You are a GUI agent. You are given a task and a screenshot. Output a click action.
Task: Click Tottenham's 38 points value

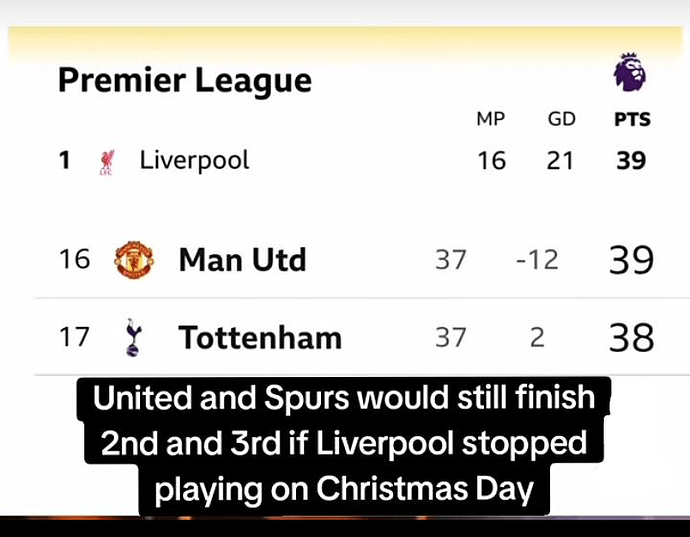click(x=631, y=338)
